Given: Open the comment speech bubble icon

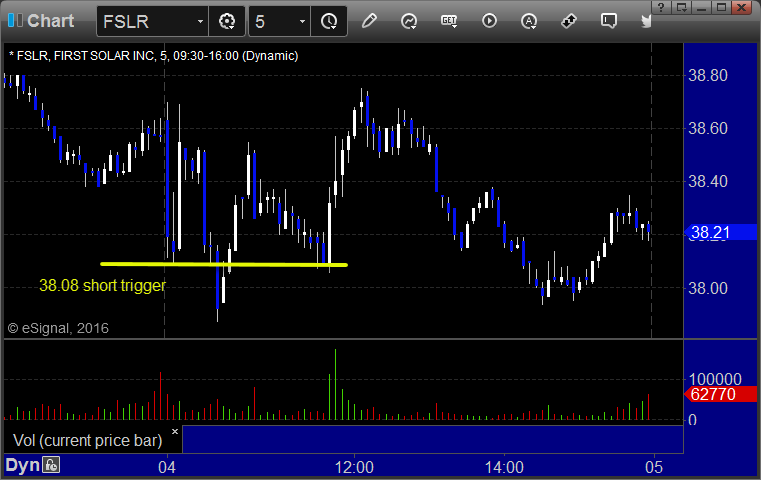Looking at the screenshot, I should pos(609,21).
